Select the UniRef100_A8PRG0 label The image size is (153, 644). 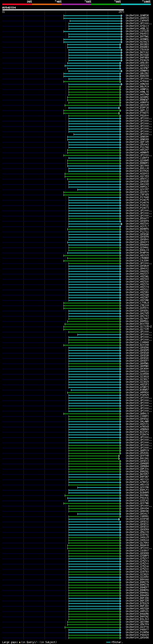pos(137,393)
